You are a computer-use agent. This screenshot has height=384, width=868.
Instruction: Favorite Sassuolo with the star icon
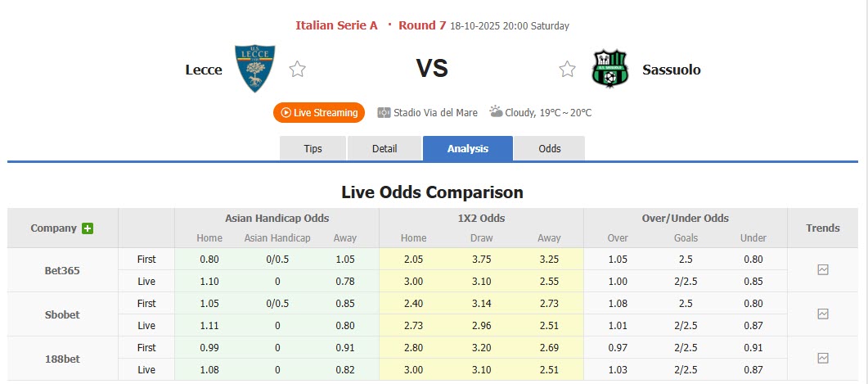coord(567,70)
